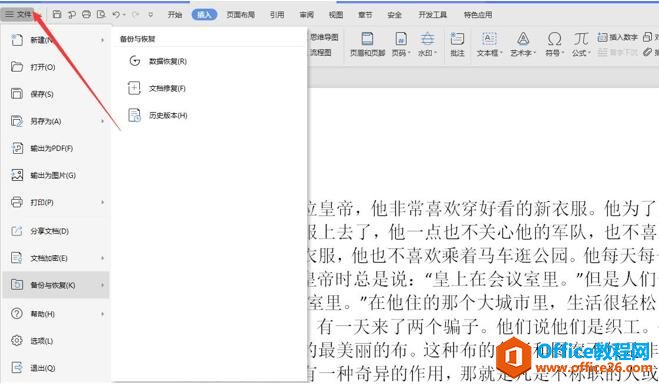The height and width of the screenshot is (385, 659).
Task: Click the document line containing 乘着马车逛公园
Action: [482, 256]
